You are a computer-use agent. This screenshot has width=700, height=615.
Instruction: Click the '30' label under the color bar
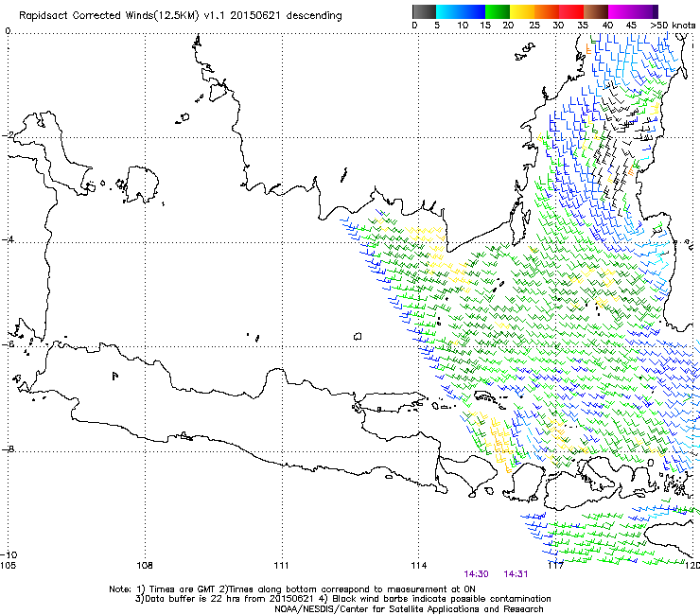coord(558,26)
